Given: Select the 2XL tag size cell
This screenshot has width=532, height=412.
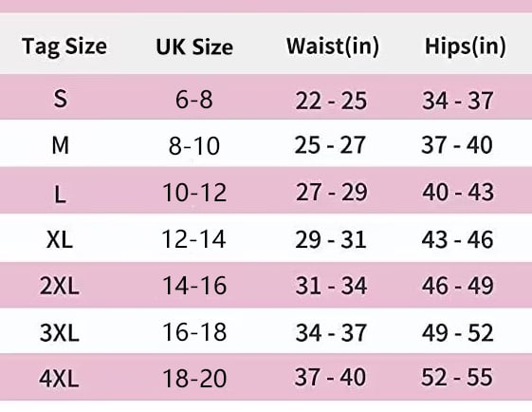Looking at the screenshot, I should coord(60,286).
